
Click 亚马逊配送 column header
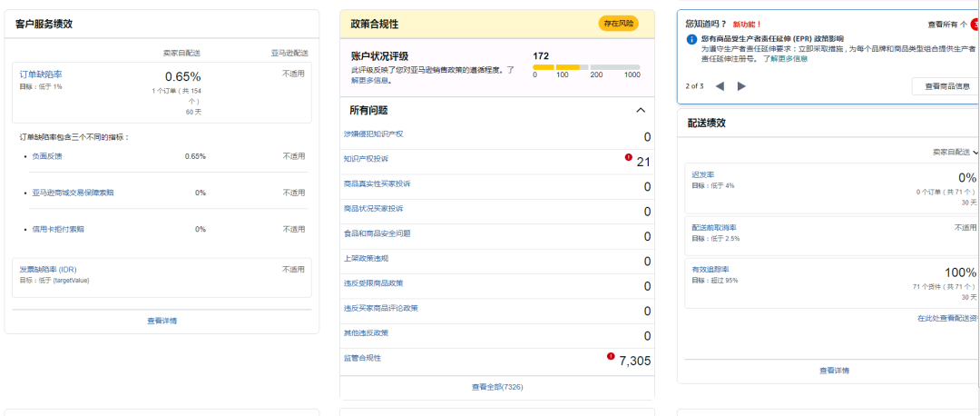289,53
